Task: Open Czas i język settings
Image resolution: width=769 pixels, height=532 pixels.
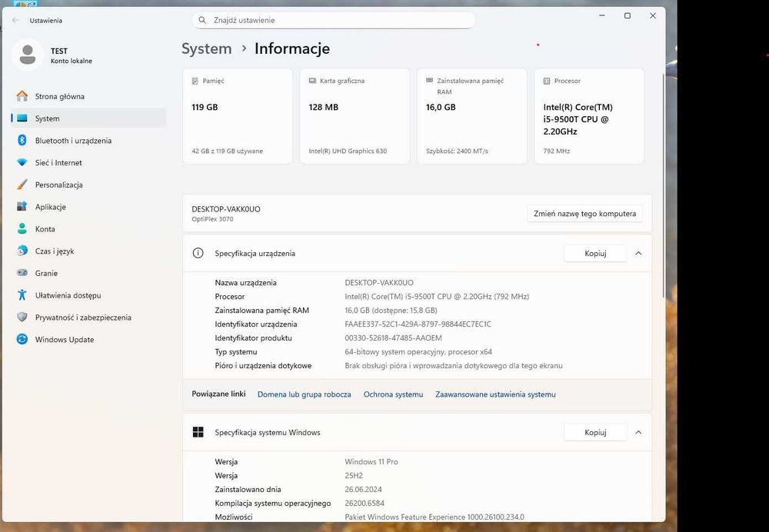Action: point(88,251)
